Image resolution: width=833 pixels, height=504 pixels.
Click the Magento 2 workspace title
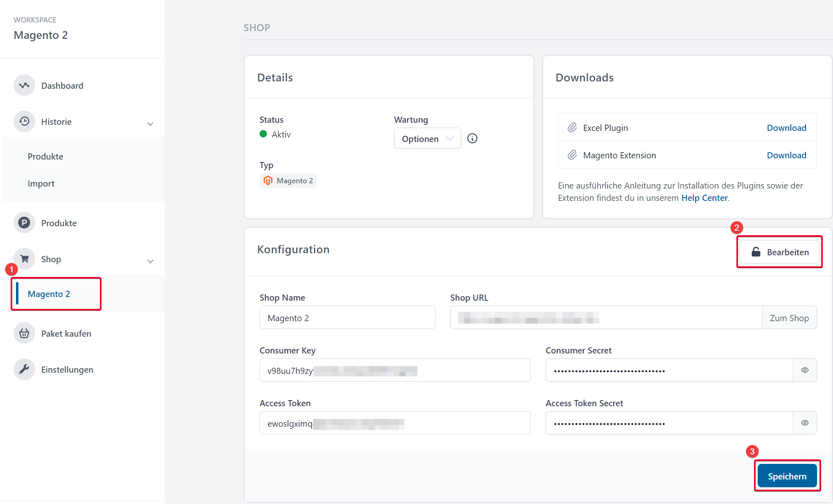click(41, 35)
